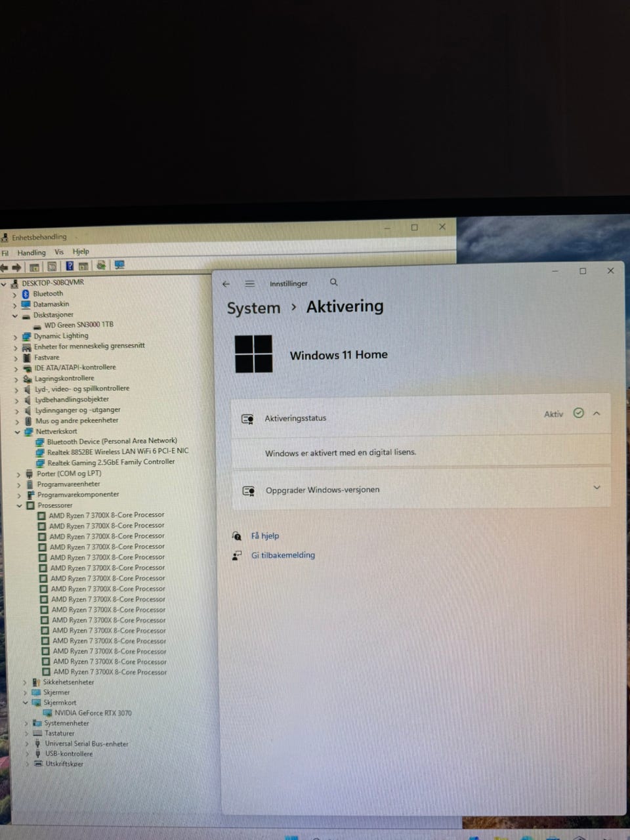Viewport: 630px width, 840px height.
Task: Click the scan for hardware changes monitor icon
Action: [119, 265]
